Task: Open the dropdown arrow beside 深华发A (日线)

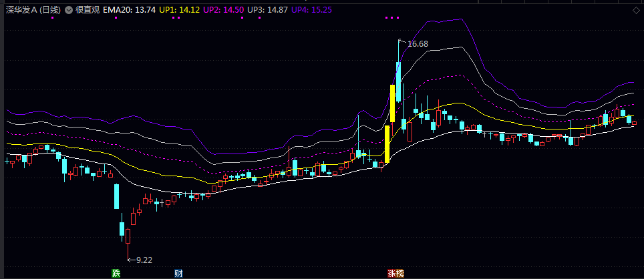Action: tap(69, 10)
